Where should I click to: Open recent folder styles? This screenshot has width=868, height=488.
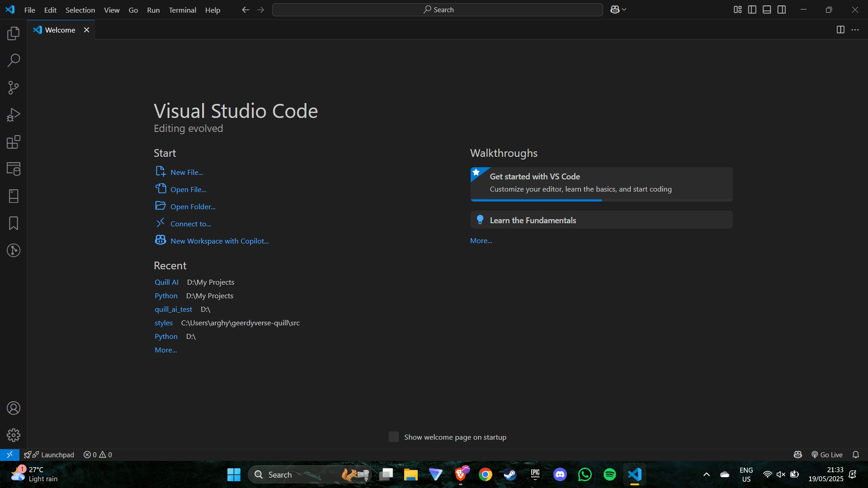click(x=164, y=323)
